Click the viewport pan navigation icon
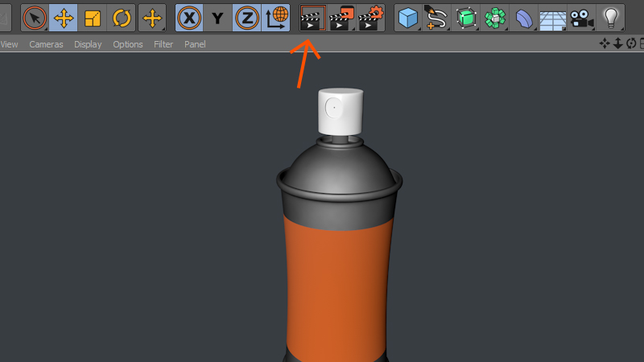 point(605,43)
